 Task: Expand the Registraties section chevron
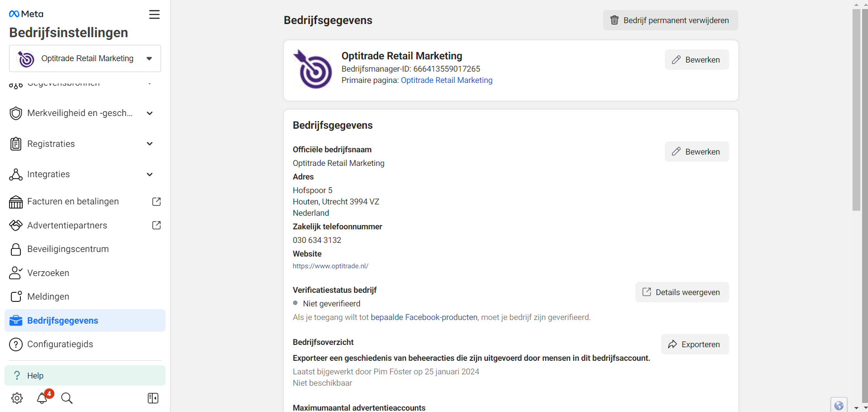[x=150, y=144]
